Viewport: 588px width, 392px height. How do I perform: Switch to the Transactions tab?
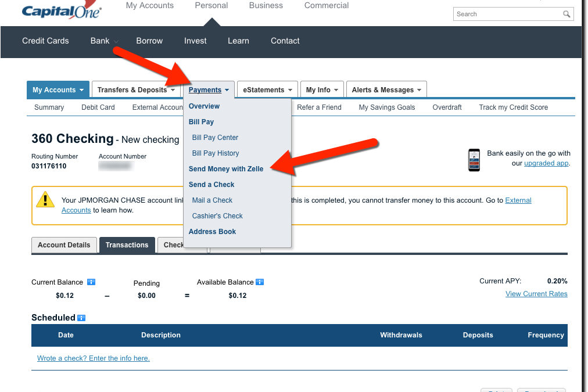(127, 245)
